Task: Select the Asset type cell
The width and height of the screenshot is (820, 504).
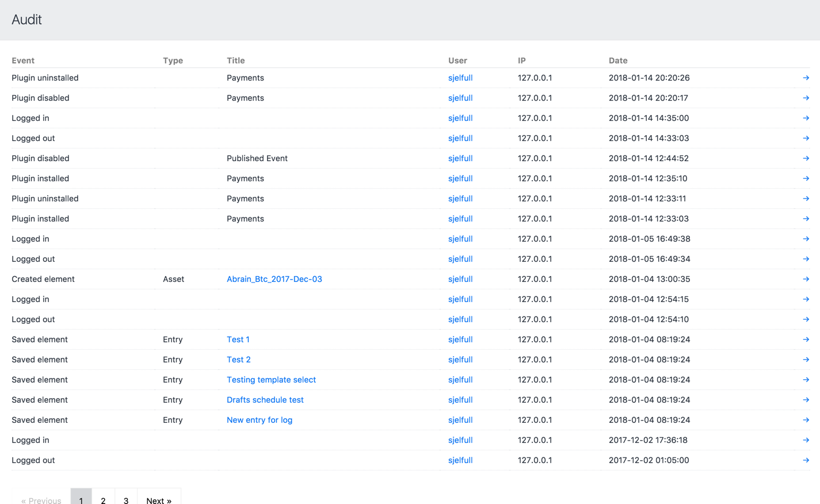Action: pos(173,279)
